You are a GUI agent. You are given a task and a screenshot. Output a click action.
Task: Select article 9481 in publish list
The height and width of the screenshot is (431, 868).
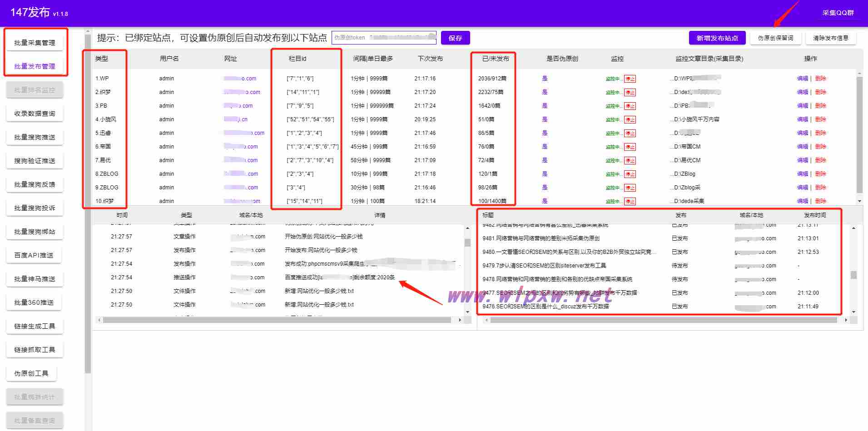(x=541, y=238)
